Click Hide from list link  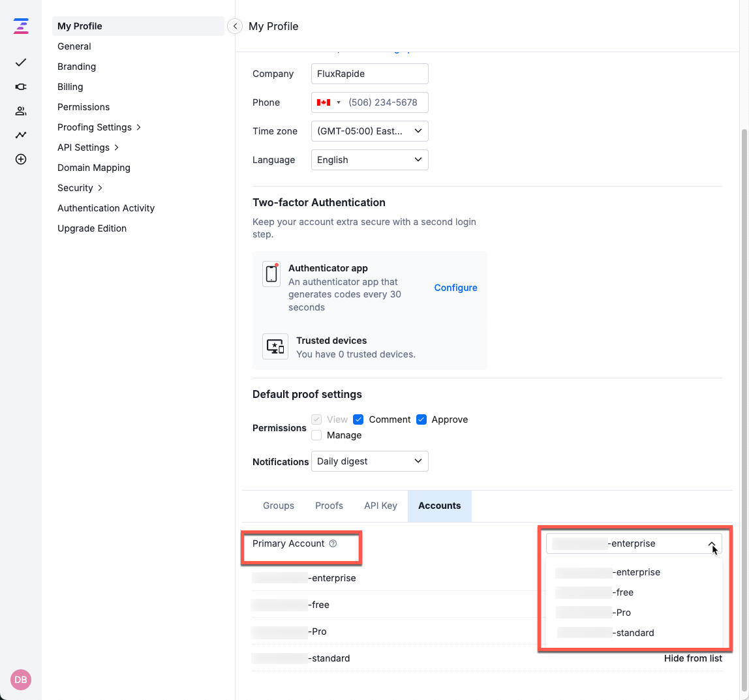[x=693, y=658]
